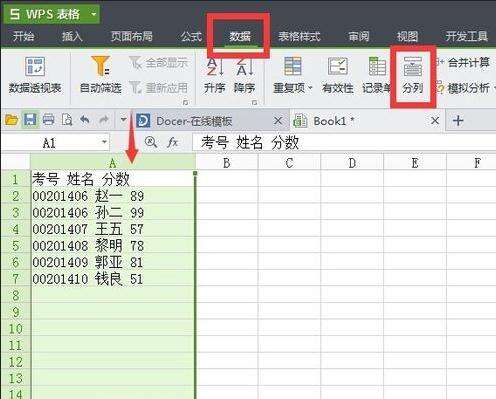Click the 重新应用 reapply filter button
This screenshot has width=496, height=399.
(159, 88)
